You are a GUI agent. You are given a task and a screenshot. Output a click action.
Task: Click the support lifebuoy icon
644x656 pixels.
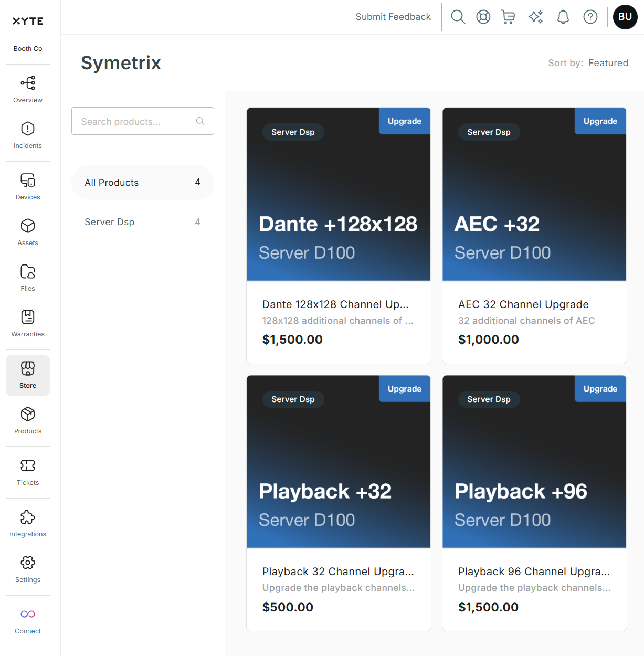pyautogui.click(x=483, y=17)
